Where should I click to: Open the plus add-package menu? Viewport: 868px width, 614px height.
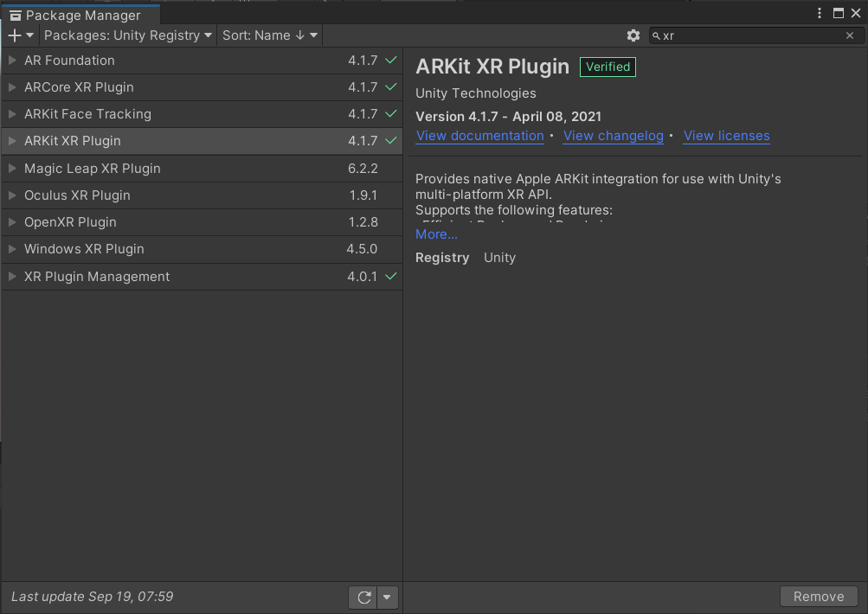[x=21, y=35]
